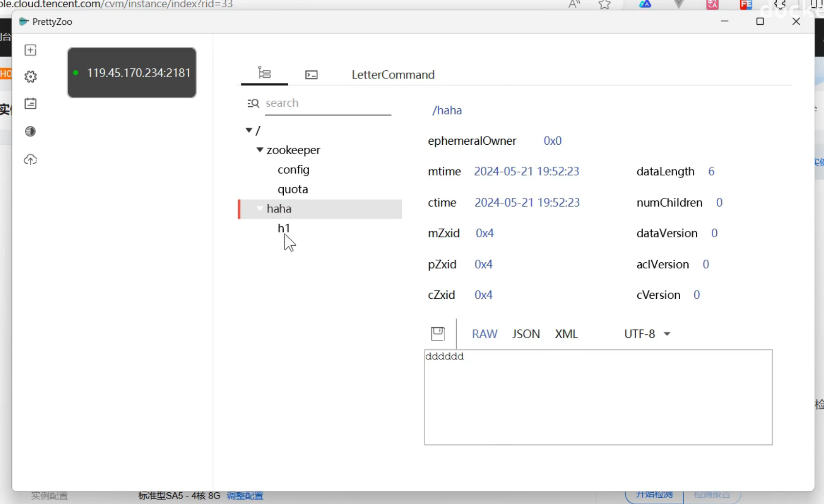Screen dimensions: 824x504
Task: Maximize the PrettyZoo window
Action: [x=760, y=21]
